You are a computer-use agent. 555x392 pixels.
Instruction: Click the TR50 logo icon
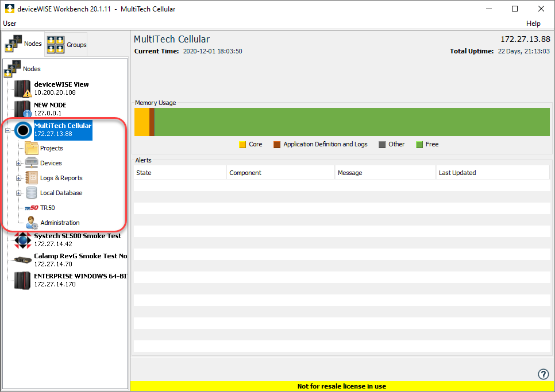point(32,208)
